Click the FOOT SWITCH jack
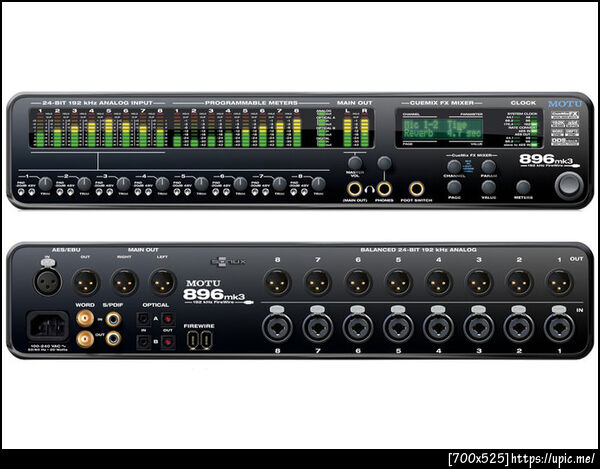The height and width of the screenshot is (469, 600). pyautogui.click(x=416, y=189)
